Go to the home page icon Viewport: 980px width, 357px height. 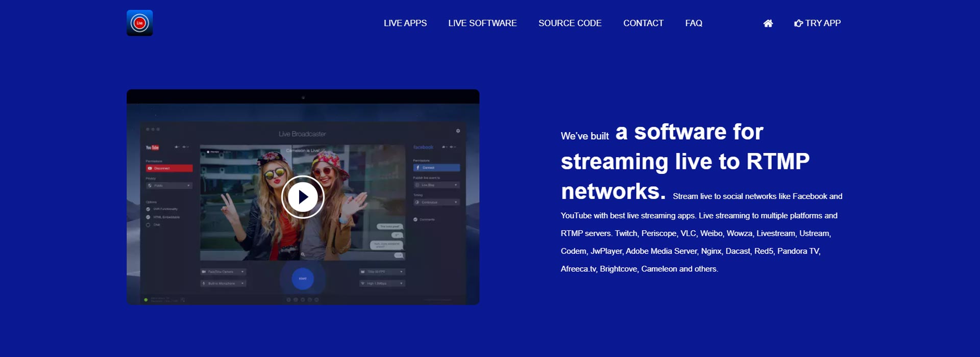[768, 23]
